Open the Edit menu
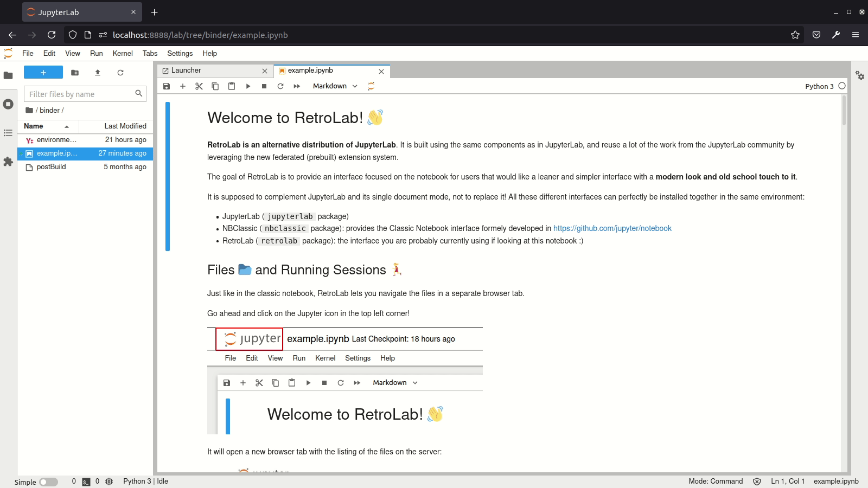The height and width of the screenshot is (488, 868). coord(49,53)
